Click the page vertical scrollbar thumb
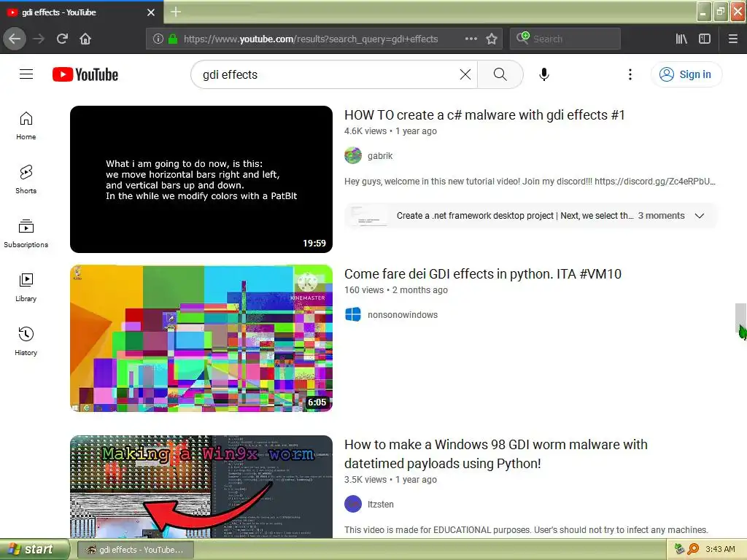747x560 pixels. tap(740, 318)
